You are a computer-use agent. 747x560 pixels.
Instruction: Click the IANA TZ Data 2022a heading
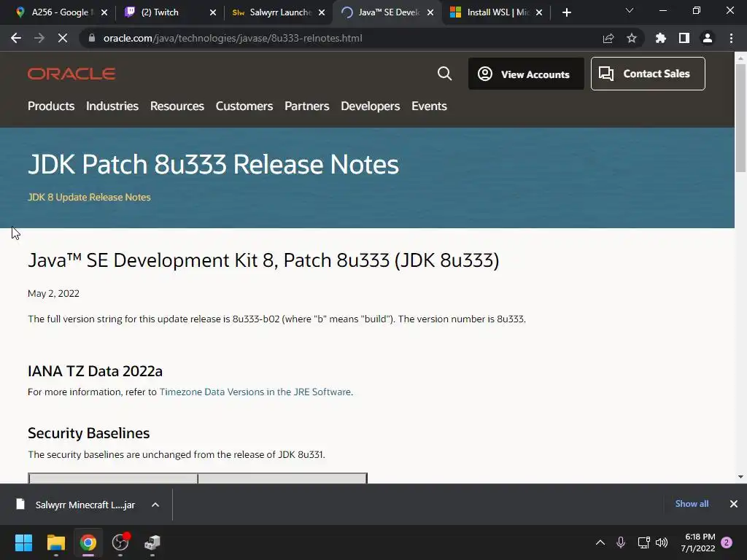click(95, 371)
